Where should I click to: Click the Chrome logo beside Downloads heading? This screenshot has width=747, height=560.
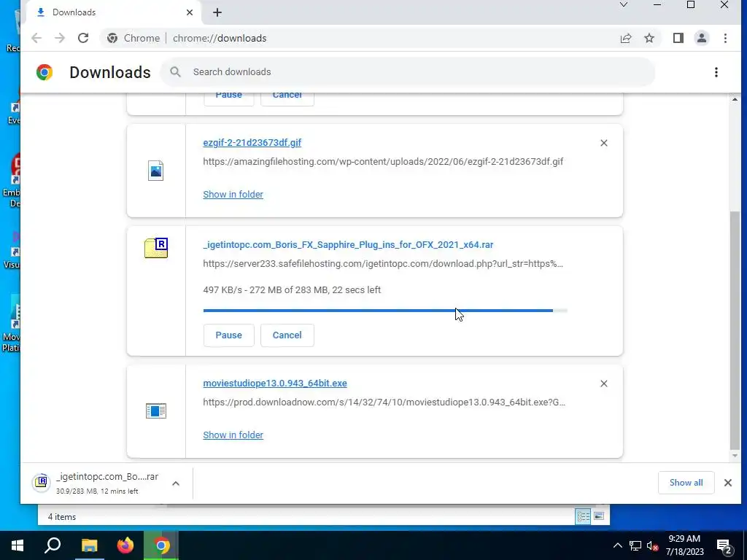click(x=44, y=72)
